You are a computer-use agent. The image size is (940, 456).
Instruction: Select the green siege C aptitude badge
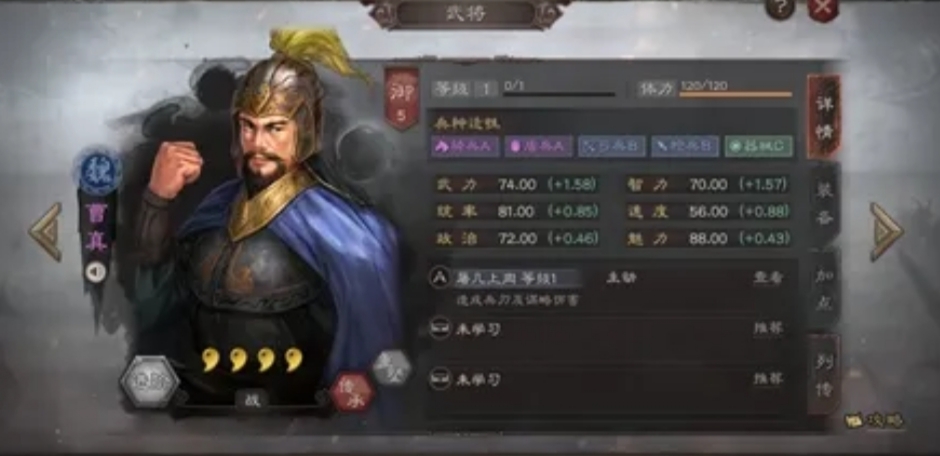(x=759, y=147)
